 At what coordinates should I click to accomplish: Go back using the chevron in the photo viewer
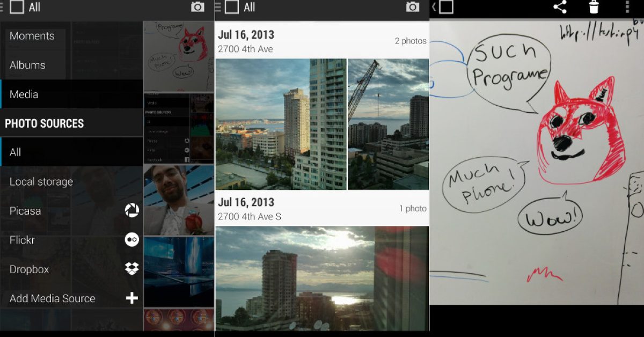(434, 7)
